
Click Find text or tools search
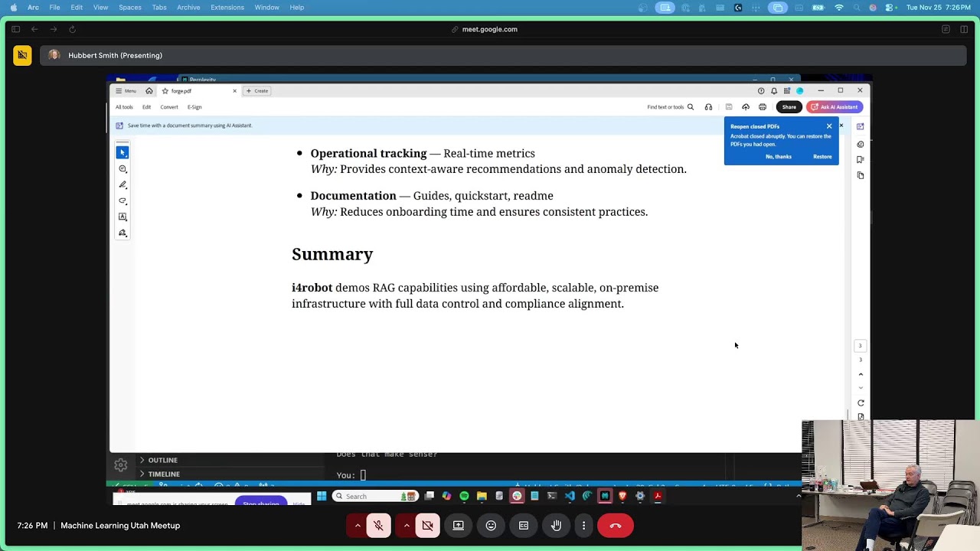pos(670,107)
